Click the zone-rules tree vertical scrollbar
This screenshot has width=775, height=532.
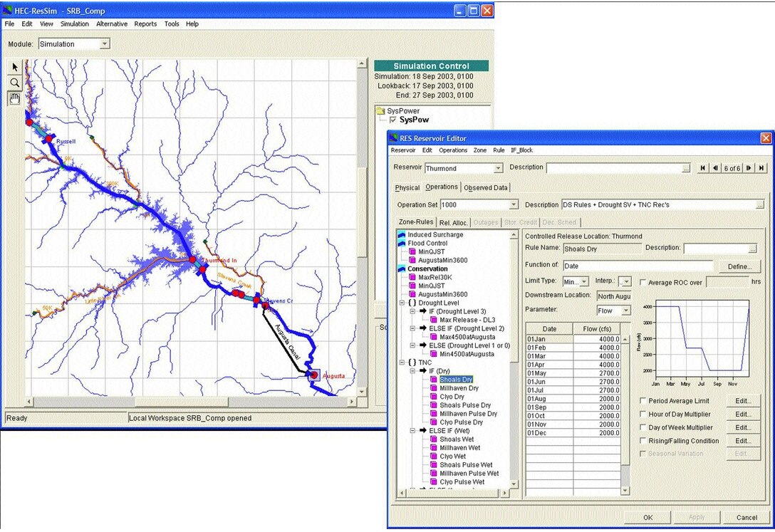(x=514, y=360)
